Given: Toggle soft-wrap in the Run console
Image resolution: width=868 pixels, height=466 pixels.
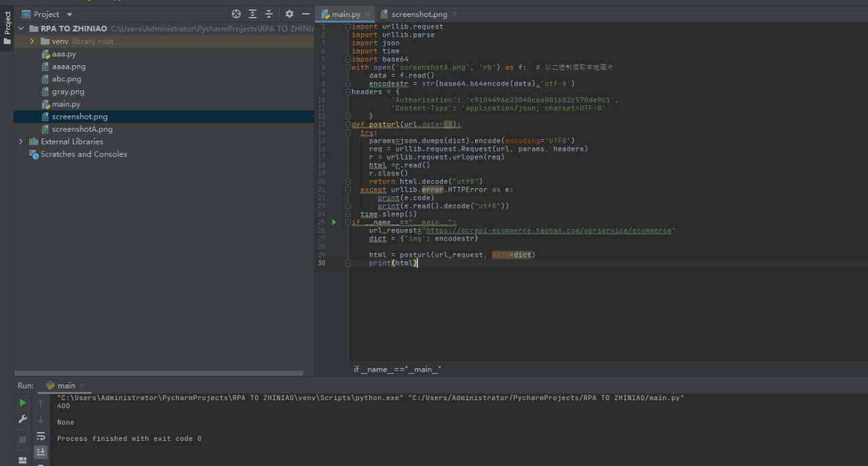Looking at the screenshot, I should click(41, 435).
